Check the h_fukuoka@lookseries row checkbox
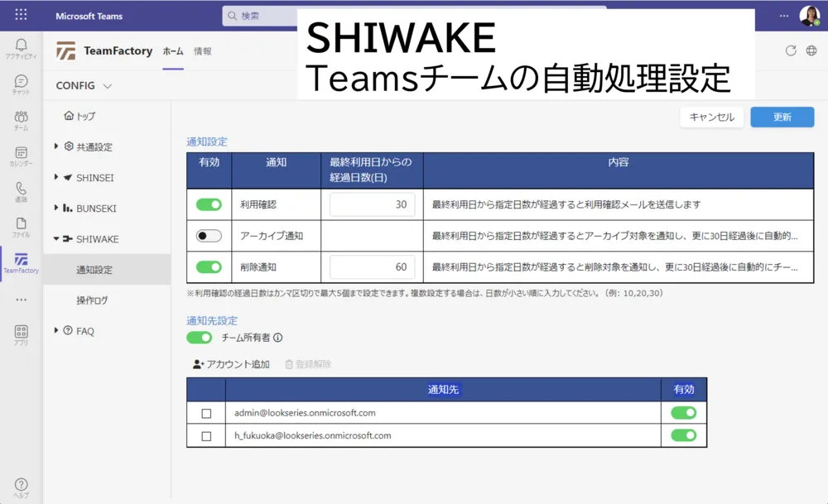This screenshot has height=504, width=828. 206,436
